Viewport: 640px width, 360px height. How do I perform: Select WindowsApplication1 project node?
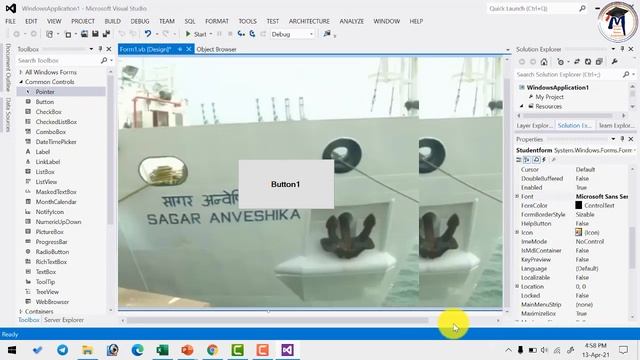coord(558,87)
